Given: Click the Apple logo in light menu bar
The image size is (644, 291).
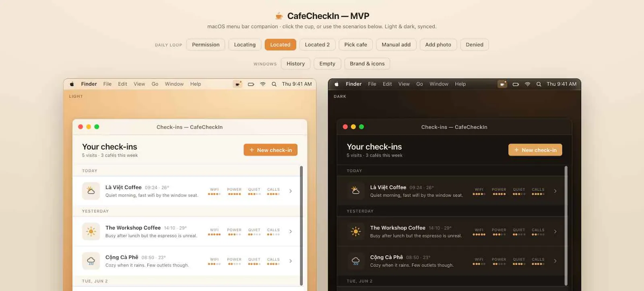Looking at the screenshot, I should (x=72, y=84).
